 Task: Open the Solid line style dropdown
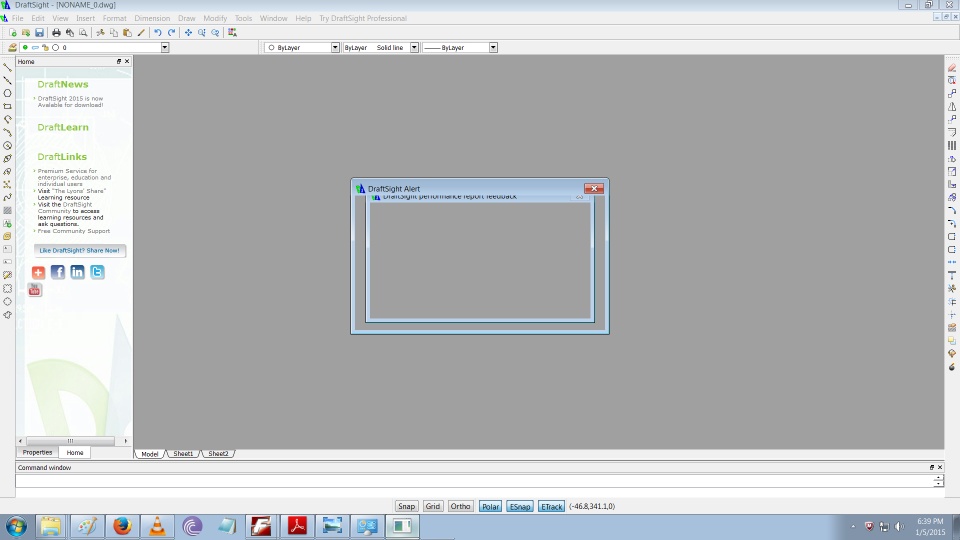[414, 47]
